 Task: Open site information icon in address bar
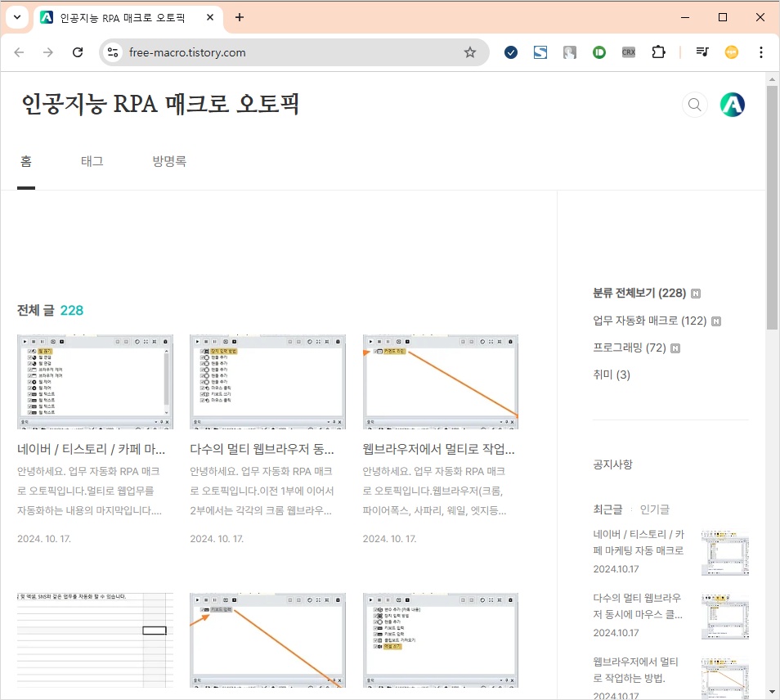[x=113, y=52]
